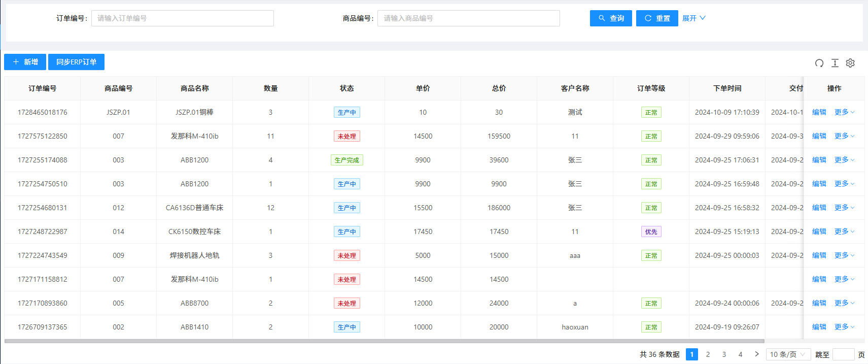Screen dimensions: 868x364
Task: Edit order 1727248722987
Action: click(819, 231)
